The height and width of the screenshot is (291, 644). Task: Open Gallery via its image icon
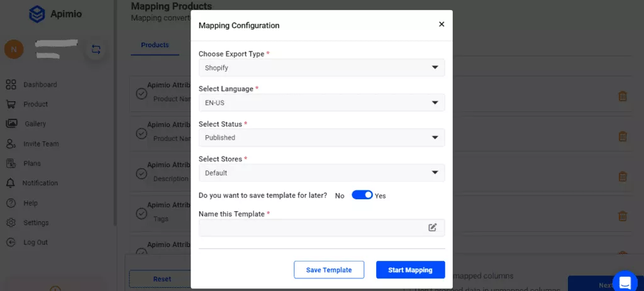coord(11,124)
